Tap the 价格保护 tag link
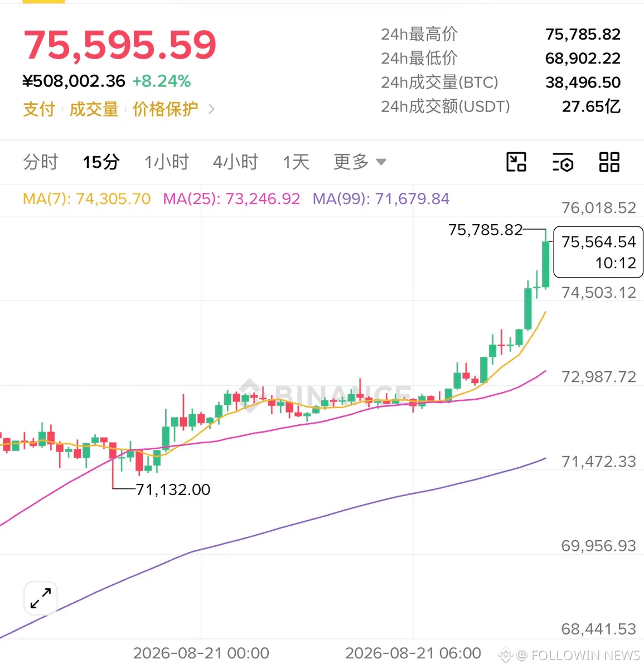The width and height of the screenshot is (644, 669). point(165,109)
